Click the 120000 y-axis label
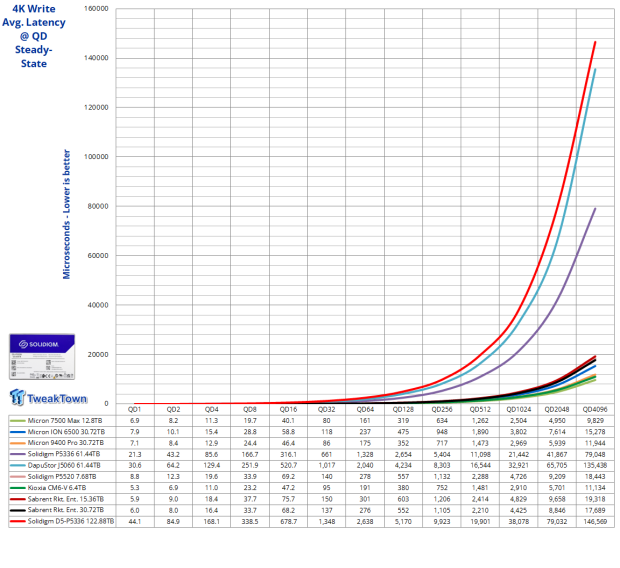The height and width of the screenshot is (568, 620). 96,108
